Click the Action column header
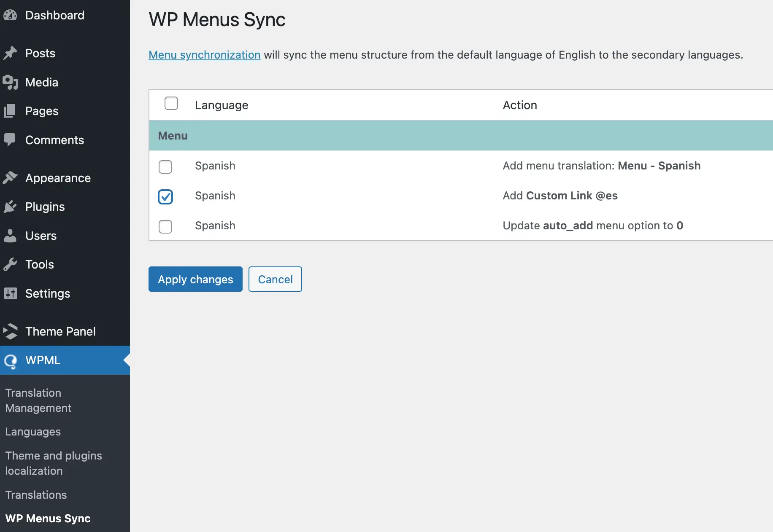This screenshot has width=773, height=532. coord(520,105)
